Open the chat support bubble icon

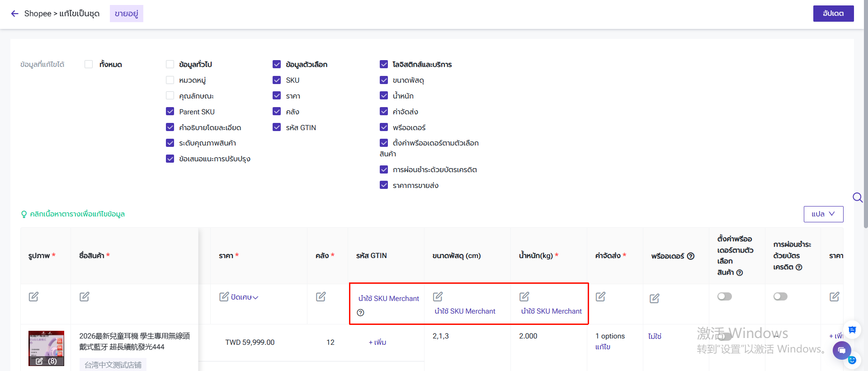point(842,350)
